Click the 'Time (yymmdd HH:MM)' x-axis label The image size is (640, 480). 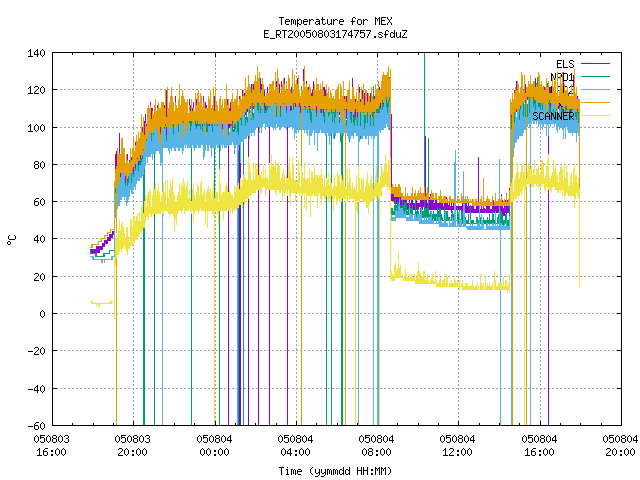coord(335,471)
